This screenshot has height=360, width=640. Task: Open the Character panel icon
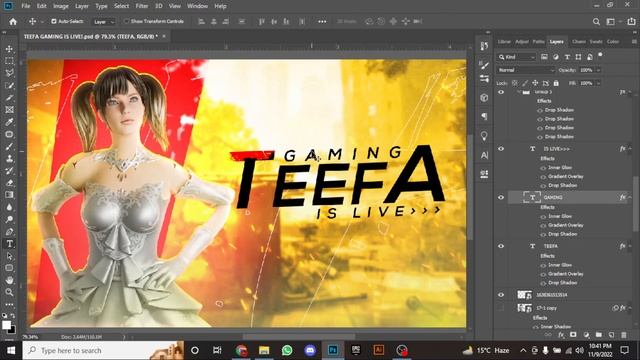[484, 155]
